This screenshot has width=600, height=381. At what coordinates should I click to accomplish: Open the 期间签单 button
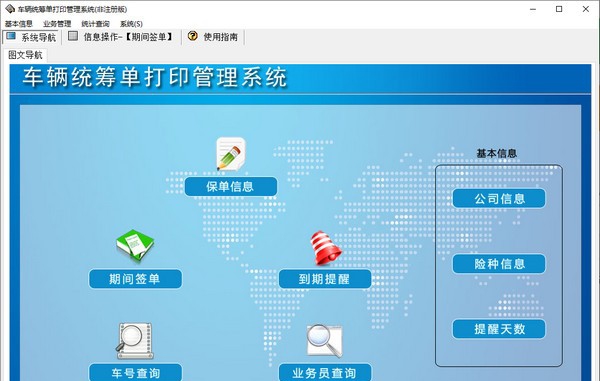pyautogui.click(x=135, y=279)
